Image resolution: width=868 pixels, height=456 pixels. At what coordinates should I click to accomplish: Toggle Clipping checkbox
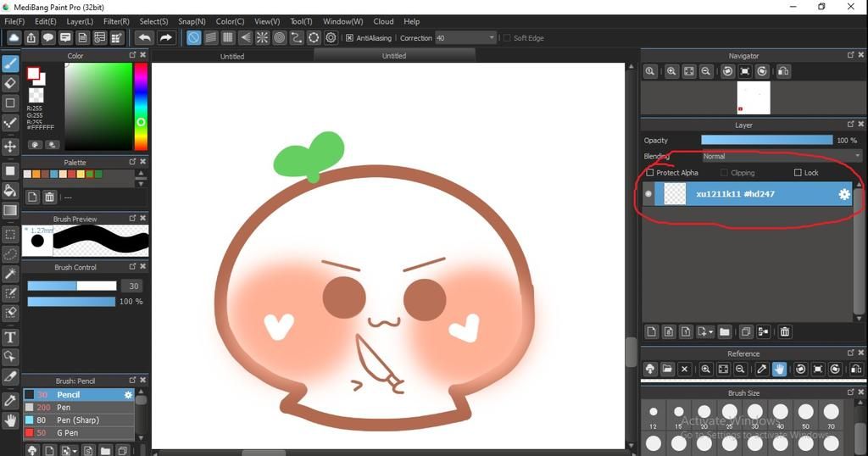724,173
